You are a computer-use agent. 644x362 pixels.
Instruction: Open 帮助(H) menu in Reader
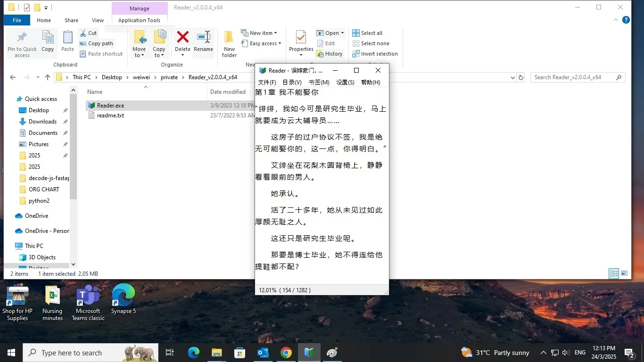point(371,82)
